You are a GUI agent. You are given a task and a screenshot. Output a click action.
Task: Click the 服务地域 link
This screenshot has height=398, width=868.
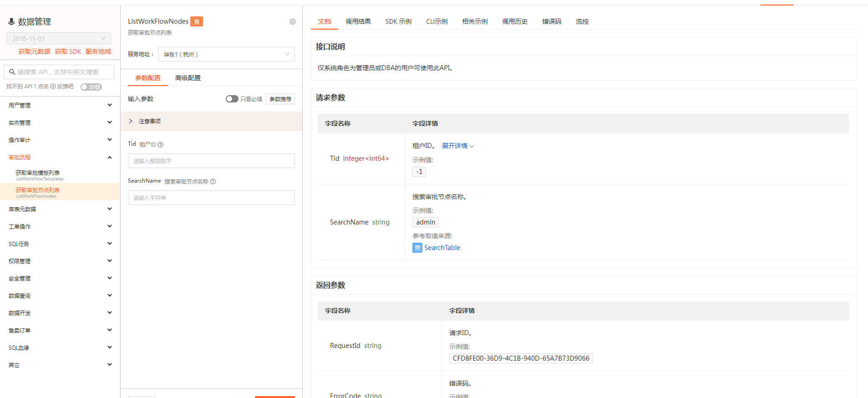[98, 51]
